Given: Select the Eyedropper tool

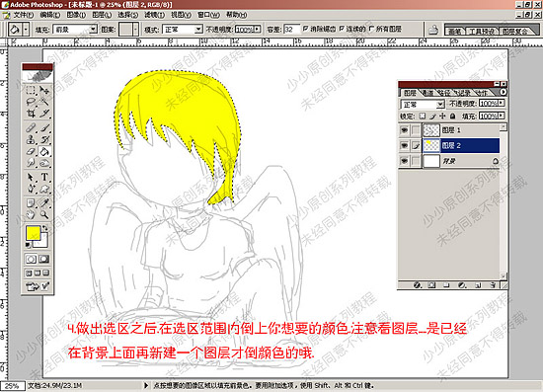Looking at the screenshot, I should 44,203.
